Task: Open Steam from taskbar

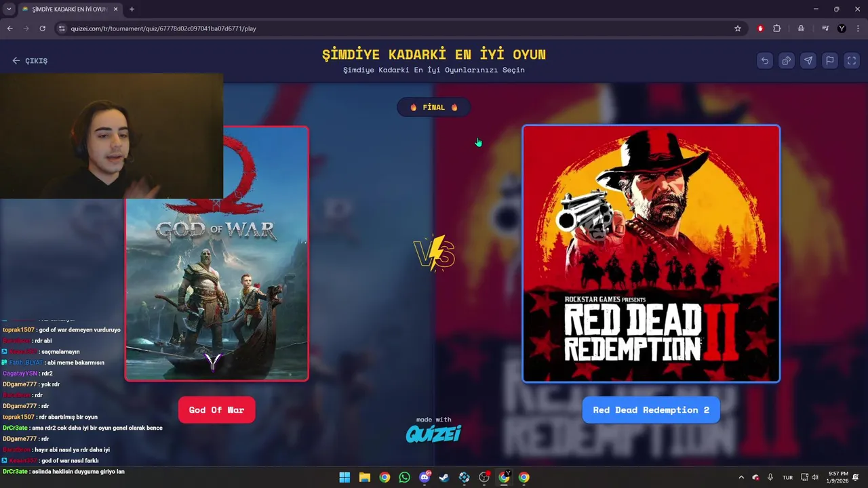Action: click(x=444, y=477)
